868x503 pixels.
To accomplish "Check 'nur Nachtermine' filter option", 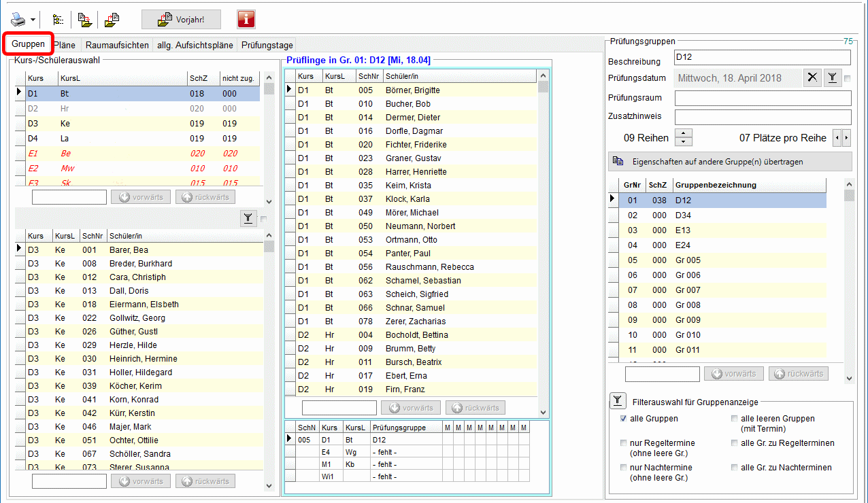I will coord(623,468).
